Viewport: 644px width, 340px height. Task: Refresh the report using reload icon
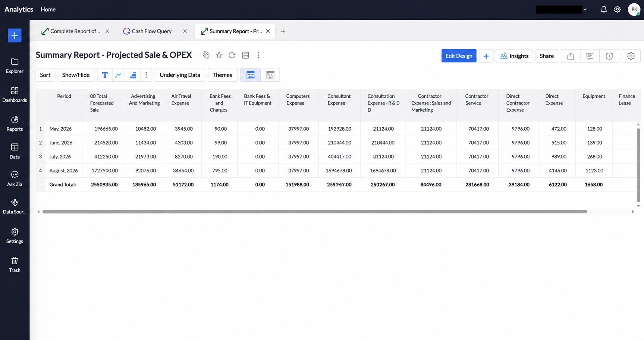[232, 55]
